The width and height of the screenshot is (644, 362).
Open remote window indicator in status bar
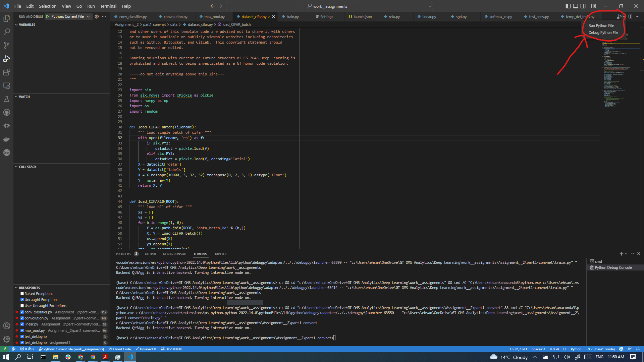(x=5, y=349)
